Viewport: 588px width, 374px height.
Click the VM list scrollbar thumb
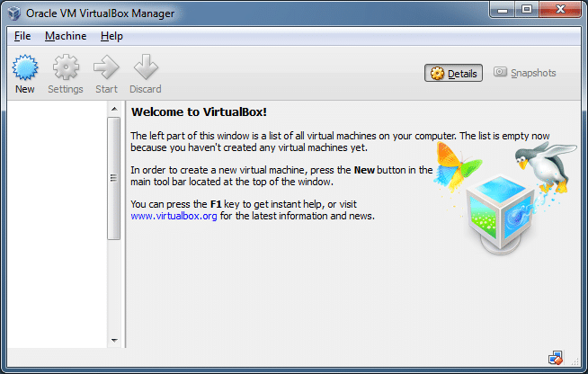[113, 178]
